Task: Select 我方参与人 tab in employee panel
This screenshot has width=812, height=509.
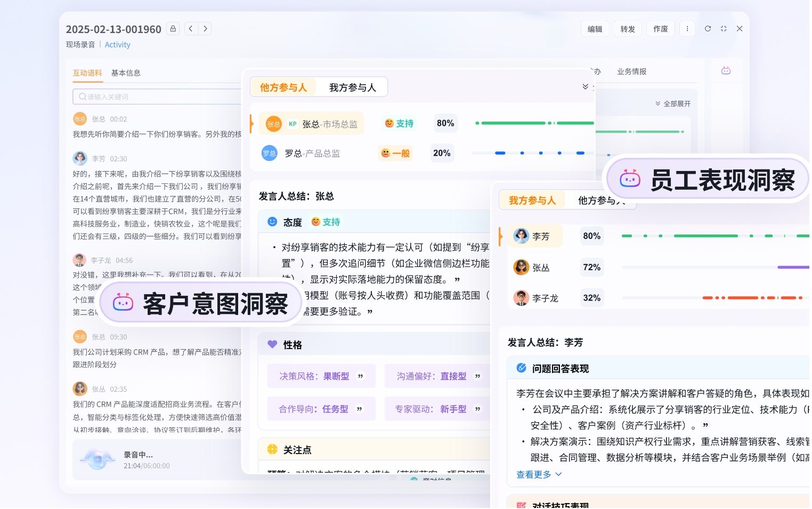Action: (x=532, y=200)
